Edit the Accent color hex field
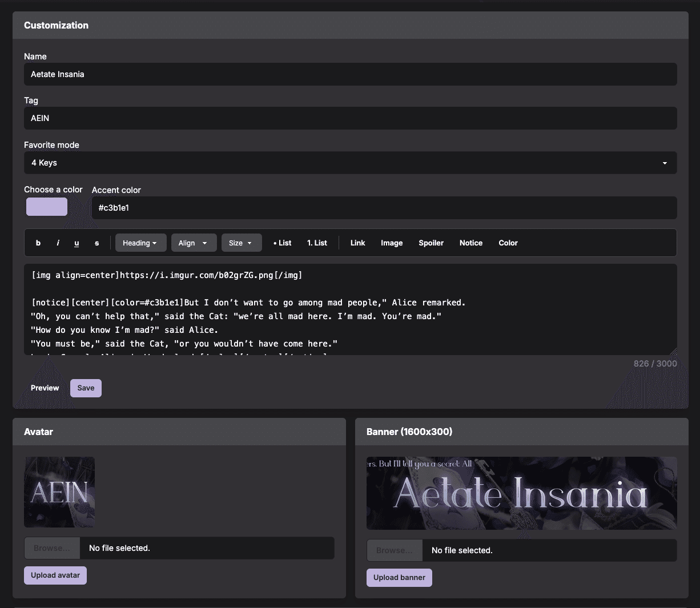 click(384, 208)
